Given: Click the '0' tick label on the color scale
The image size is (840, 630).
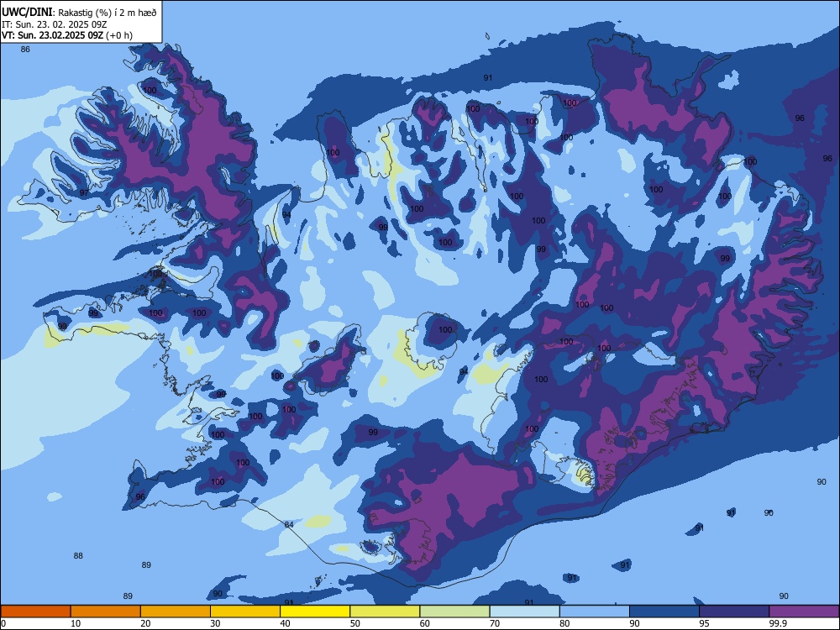Looking at the screenshot, I should [x=3, y=623].
